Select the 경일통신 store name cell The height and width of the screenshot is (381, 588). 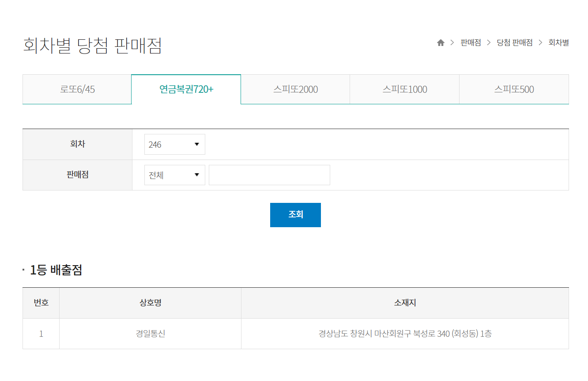click(151, 334)
